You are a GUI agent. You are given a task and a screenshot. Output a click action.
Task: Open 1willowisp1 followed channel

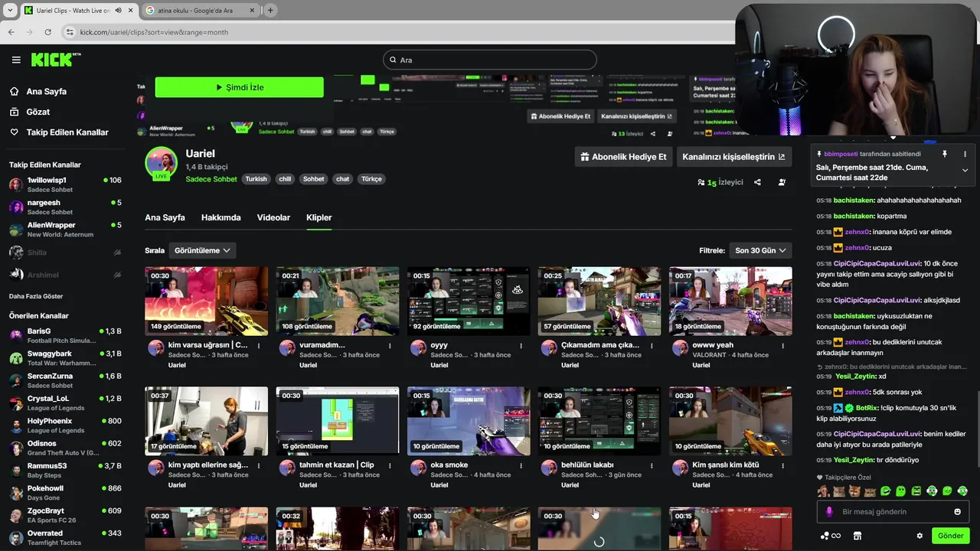(65, 184)
